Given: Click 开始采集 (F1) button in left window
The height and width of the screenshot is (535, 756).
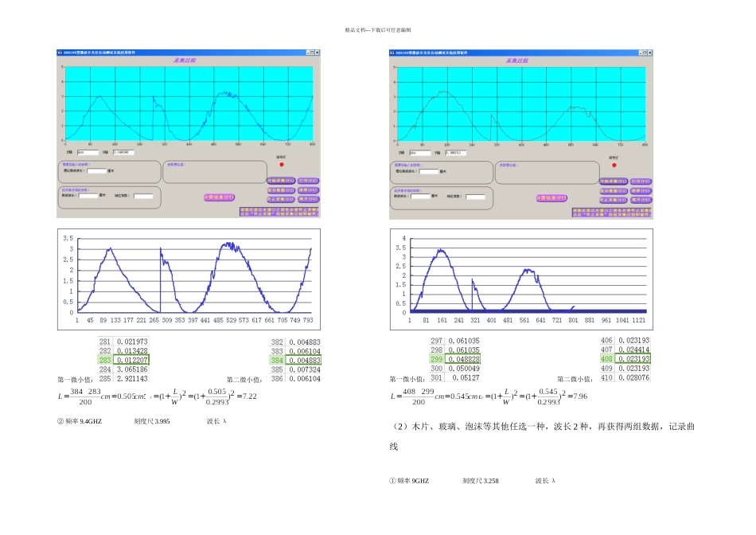Looking at the screenshot, I should click(281, 181).
